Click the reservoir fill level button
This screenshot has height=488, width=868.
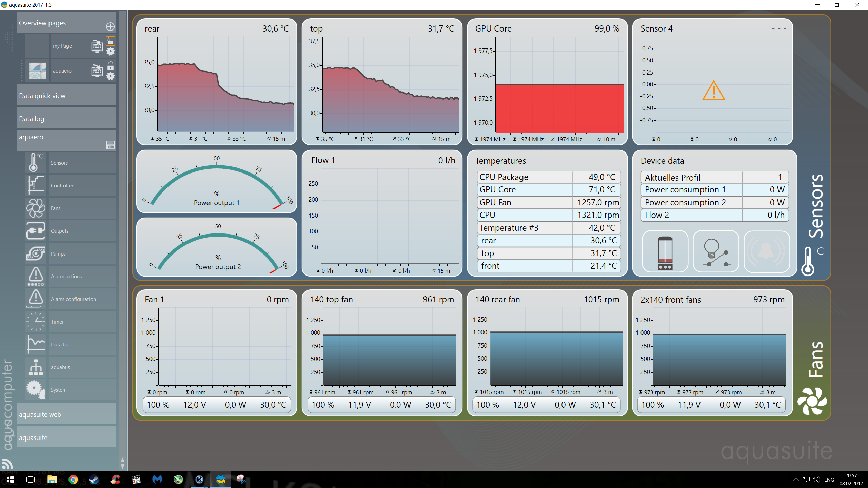coord(665,251)
